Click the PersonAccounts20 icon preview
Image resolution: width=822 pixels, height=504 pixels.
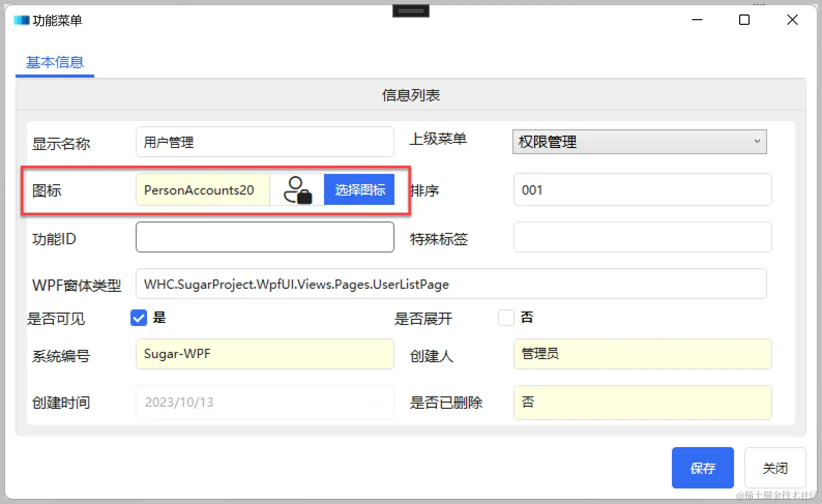[x=297, y=190]
